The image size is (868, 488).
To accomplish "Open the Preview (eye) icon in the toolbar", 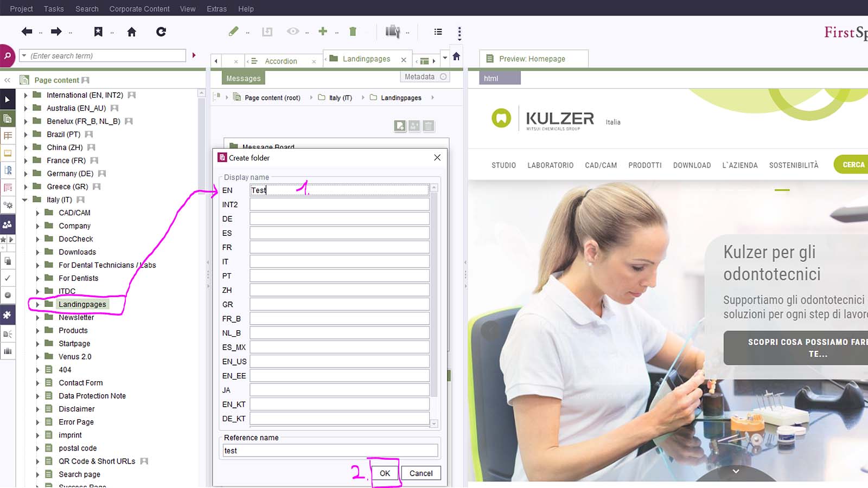I will (292, 31).
